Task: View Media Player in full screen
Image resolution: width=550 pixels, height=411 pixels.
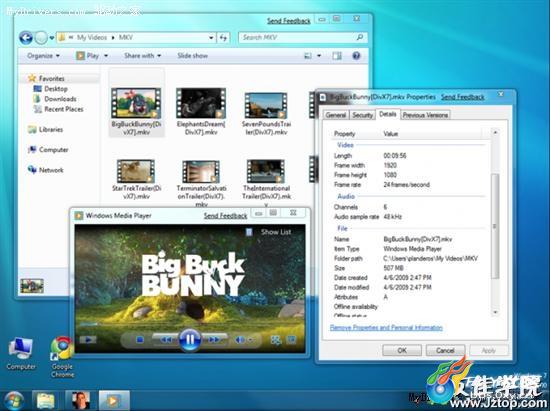Action: 291,339
